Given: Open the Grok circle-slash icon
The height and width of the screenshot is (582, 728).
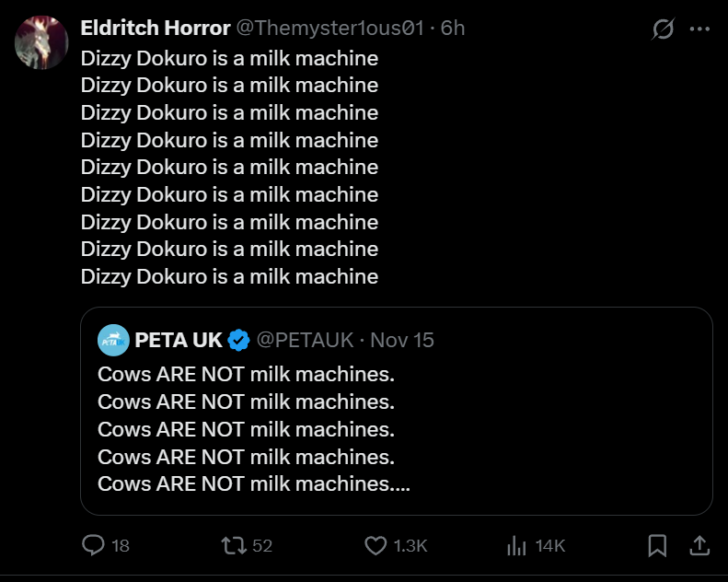Looking at the screenshot, I should click(663, 29).
